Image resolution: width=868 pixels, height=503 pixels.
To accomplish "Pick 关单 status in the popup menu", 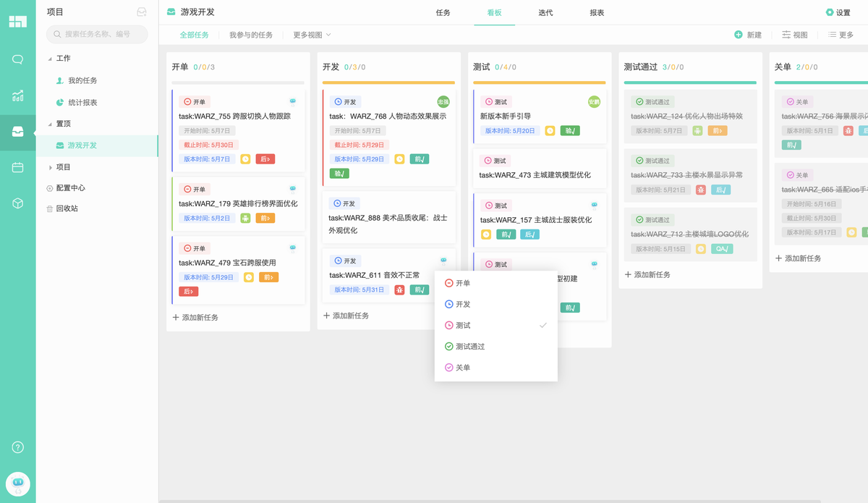I will (463, 368).
